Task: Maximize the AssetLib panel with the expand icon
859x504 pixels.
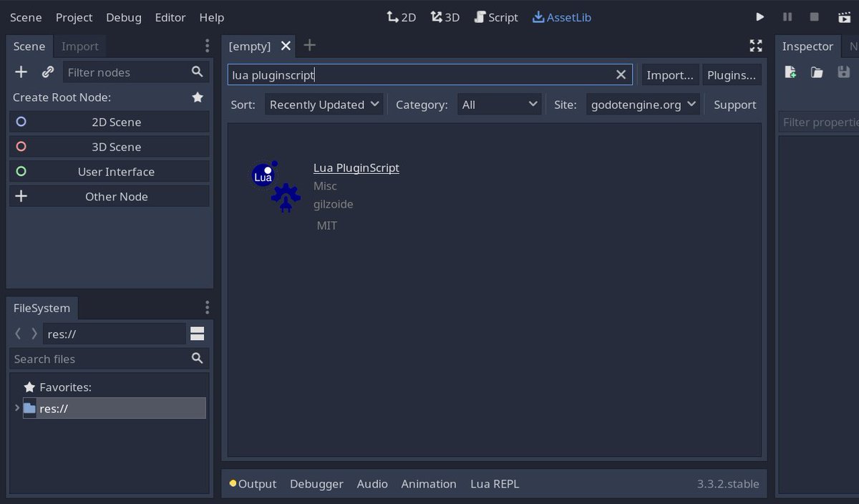Action: click(756, 45)
